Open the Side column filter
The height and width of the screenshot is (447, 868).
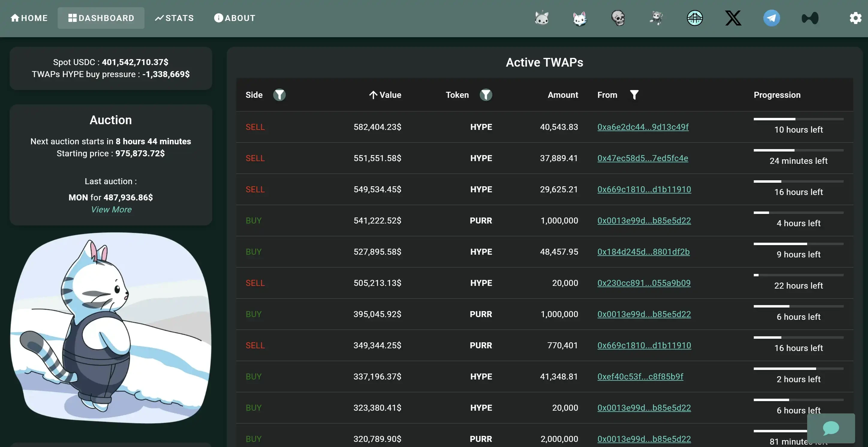(279, 95)
